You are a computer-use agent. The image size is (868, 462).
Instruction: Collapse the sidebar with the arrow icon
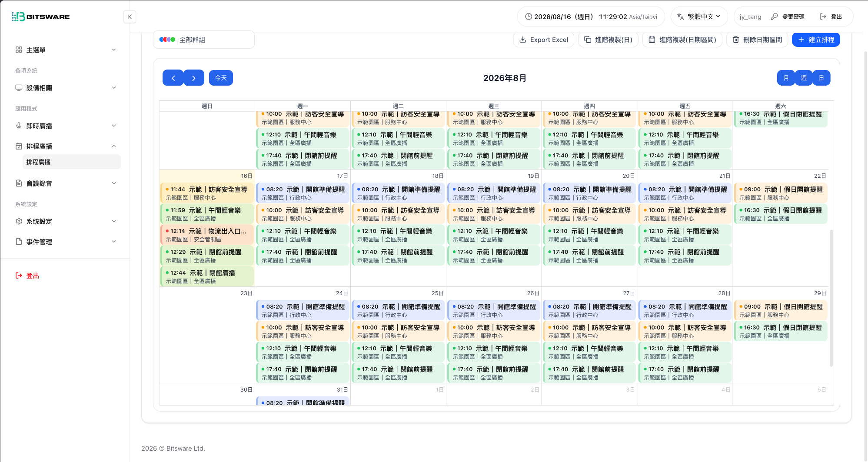point(130,17)
